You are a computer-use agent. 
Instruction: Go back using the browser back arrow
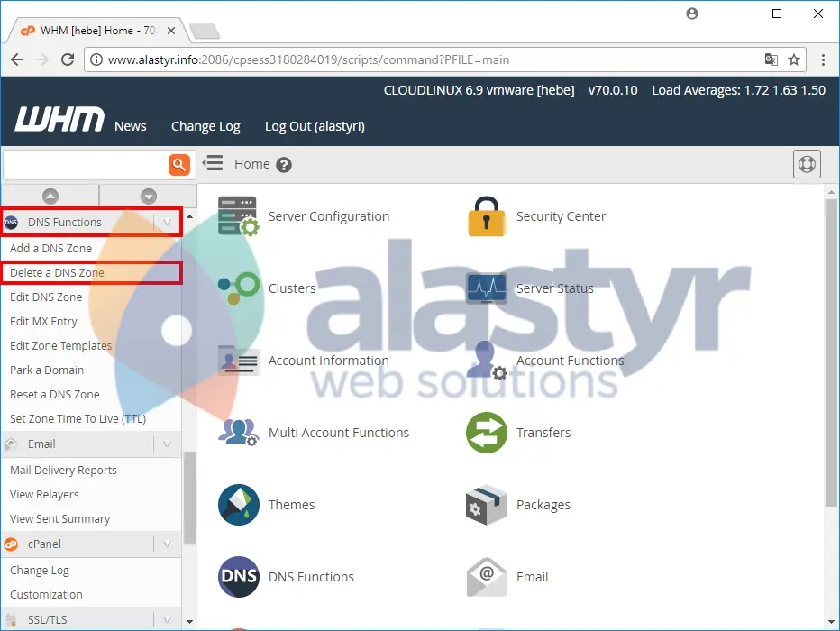click(x=17, y=59)
